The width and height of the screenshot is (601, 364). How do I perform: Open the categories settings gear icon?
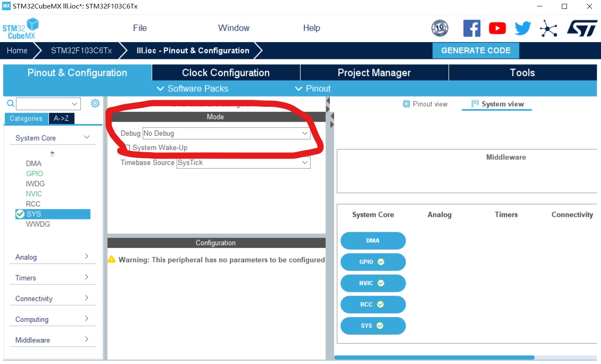[95, 103]
